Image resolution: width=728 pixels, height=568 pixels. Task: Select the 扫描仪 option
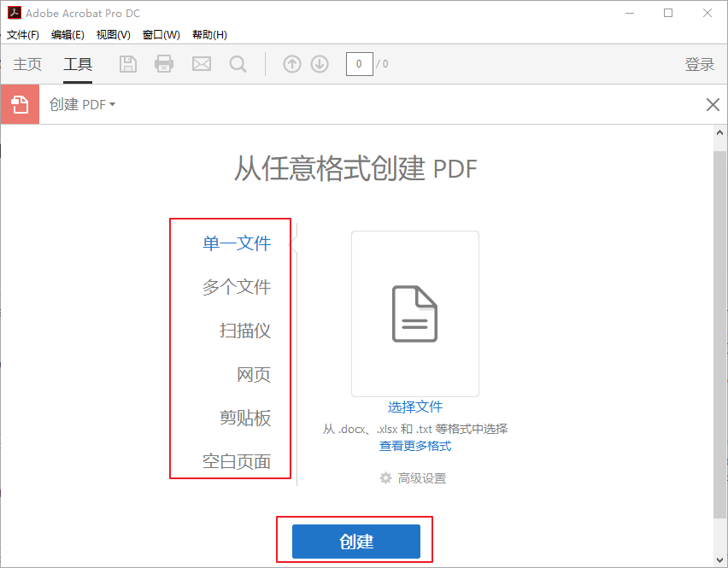[x=245, y=331]
